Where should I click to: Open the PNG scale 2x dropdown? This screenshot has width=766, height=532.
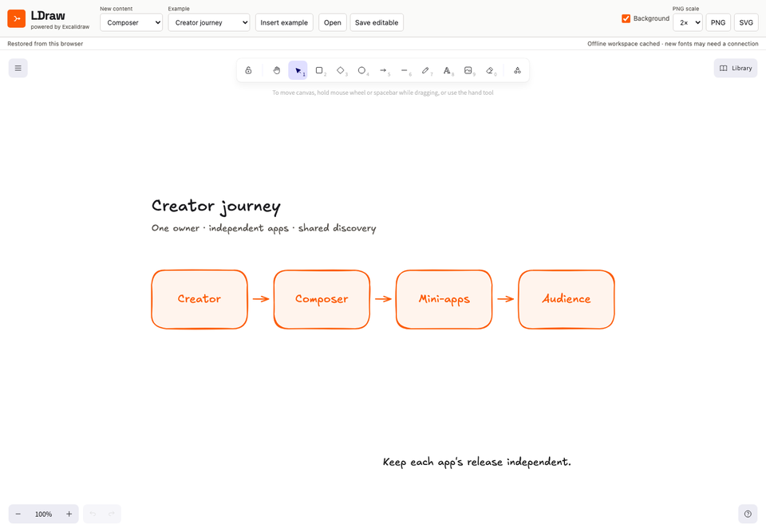[688, 22]
